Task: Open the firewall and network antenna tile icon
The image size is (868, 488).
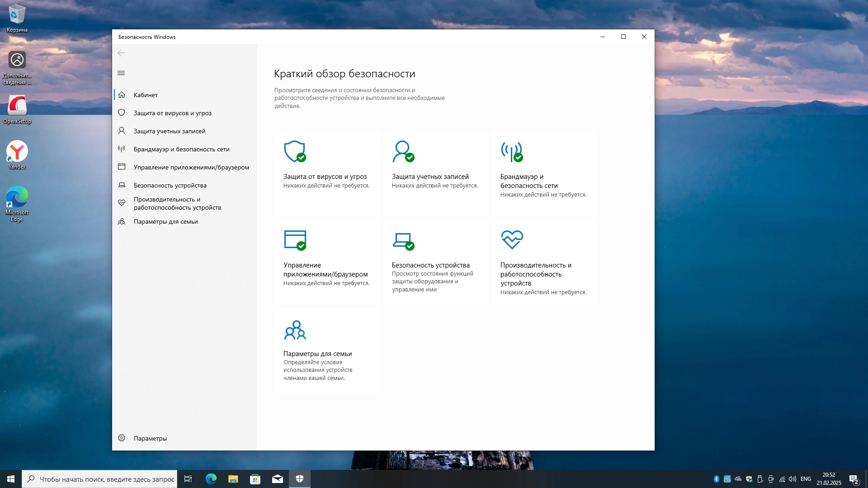Action: (x=511, y=151)
